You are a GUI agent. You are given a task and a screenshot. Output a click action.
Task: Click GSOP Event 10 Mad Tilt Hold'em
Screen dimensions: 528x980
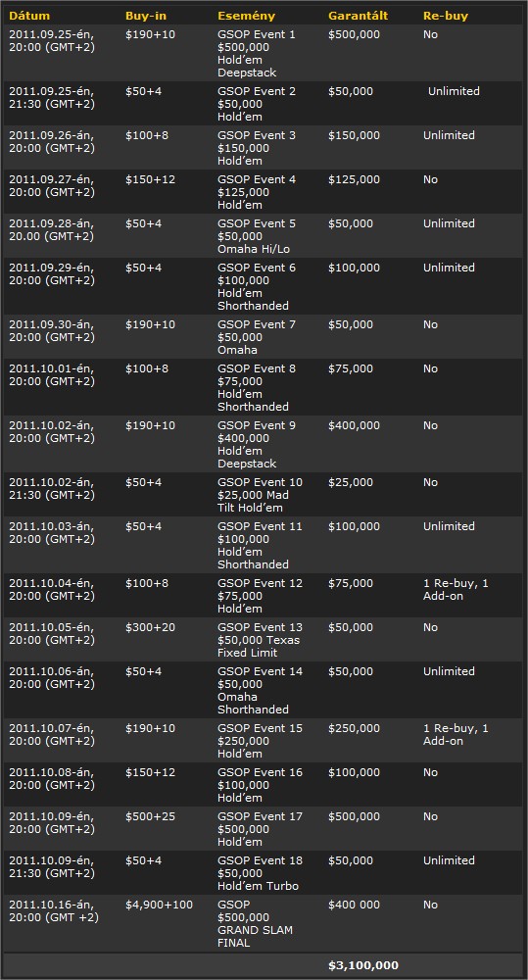[260, 495]
